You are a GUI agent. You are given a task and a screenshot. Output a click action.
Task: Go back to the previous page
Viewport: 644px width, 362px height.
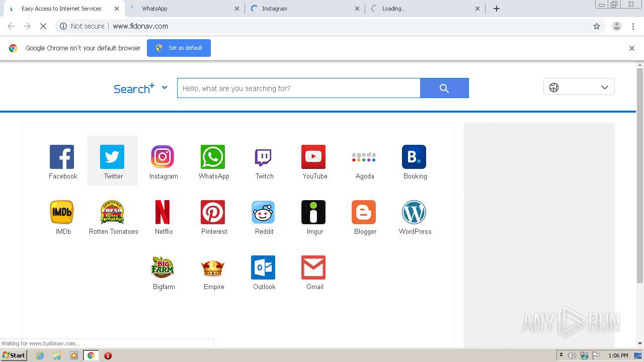coord(11,26)
